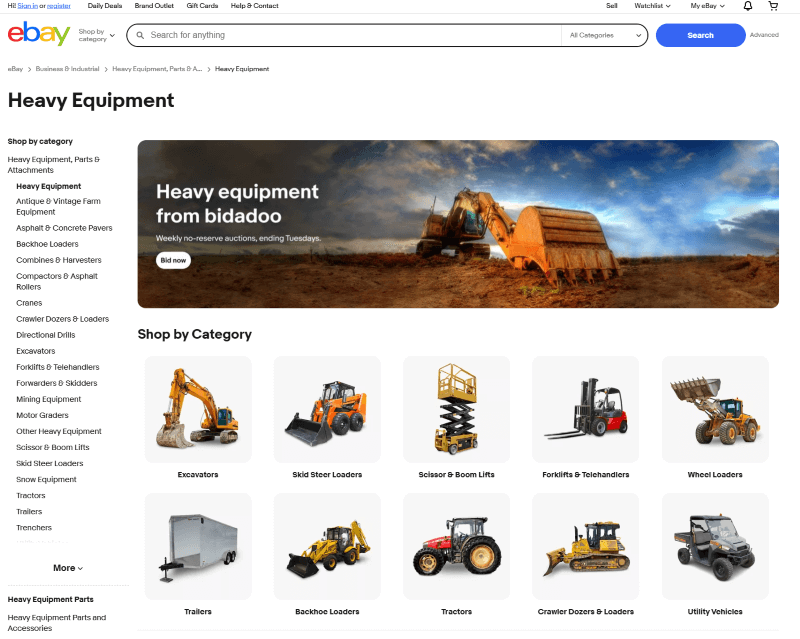Expand the My eBay menu
Screen dimensions: 800x639
pos(707,6)
